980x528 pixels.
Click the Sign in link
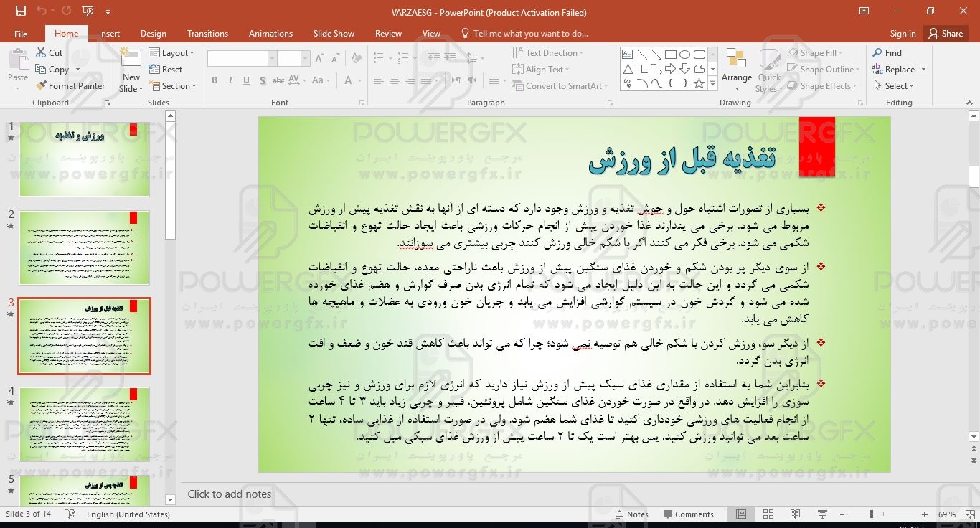903,34
